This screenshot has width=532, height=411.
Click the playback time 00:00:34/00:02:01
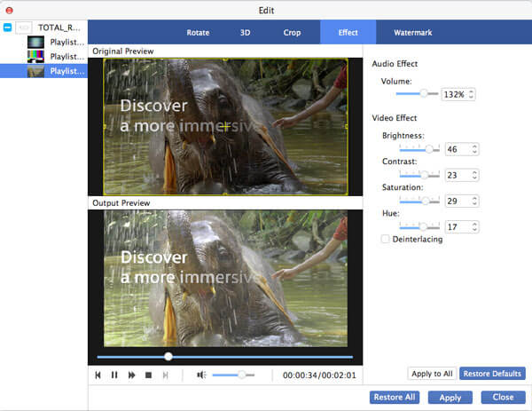tap(319, 375)
